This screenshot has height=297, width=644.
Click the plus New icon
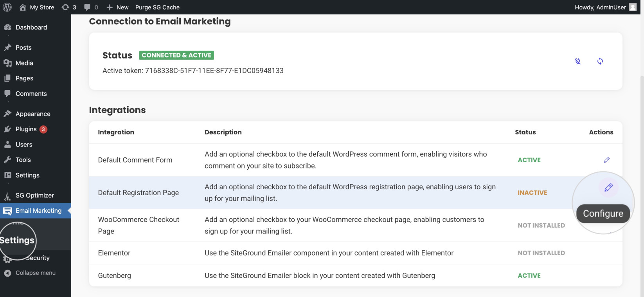(110, 7)
